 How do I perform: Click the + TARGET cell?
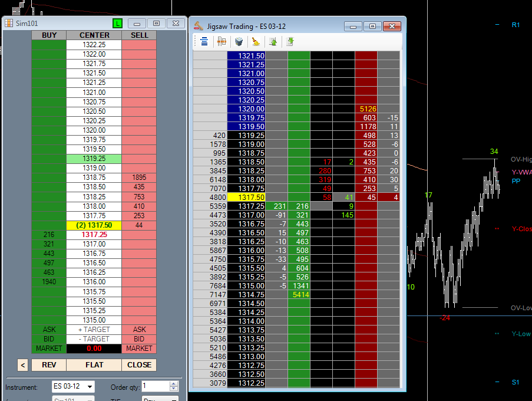click(94, 330)
